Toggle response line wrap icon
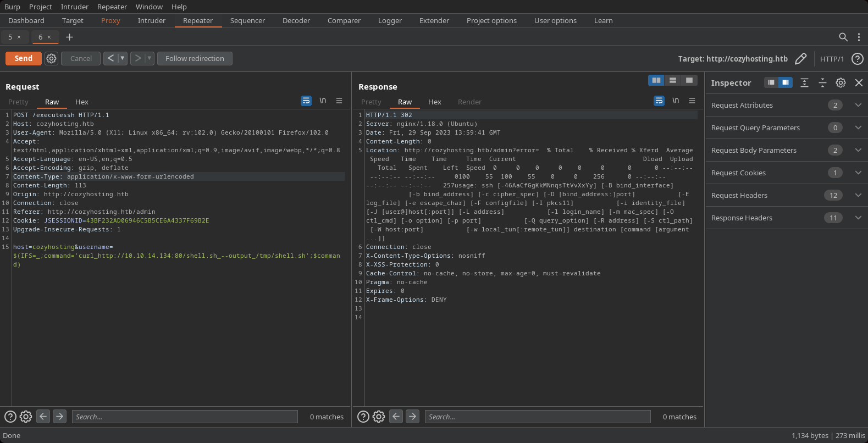The height and width of the screenshot is (443, 868). (659, 101)
